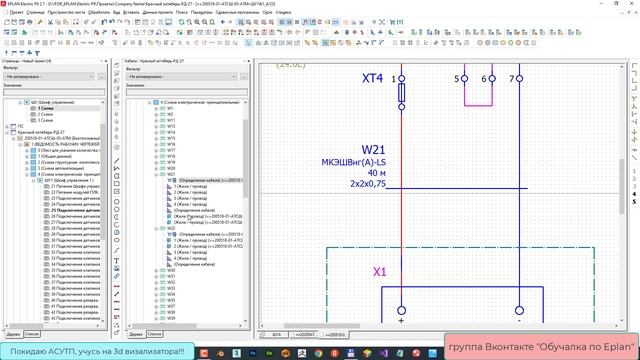Open the Вставить menu

point(131,12)
